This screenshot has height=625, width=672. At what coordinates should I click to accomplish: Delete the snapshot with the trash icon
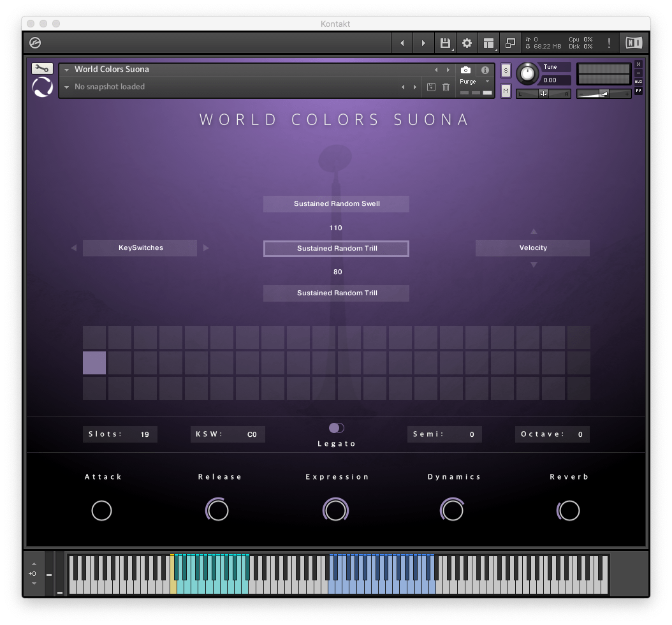[446, 87]
